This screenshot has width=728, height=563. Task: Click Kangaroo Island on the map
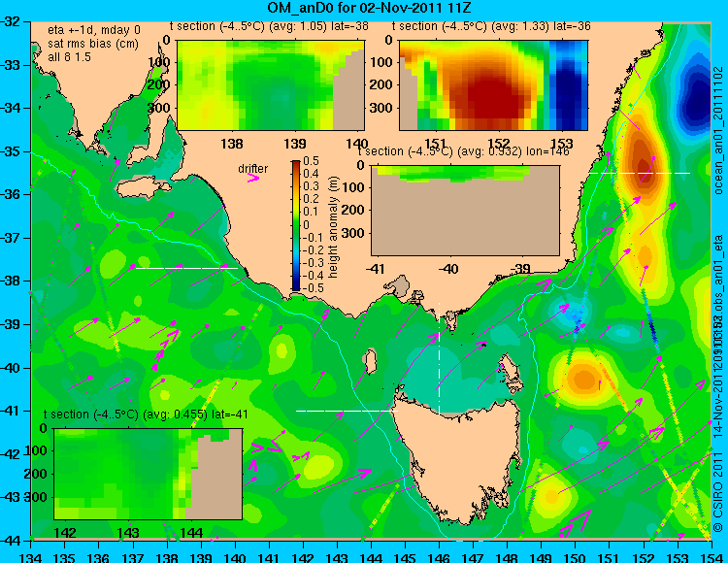pyautogui.click(x=142, y=189)
